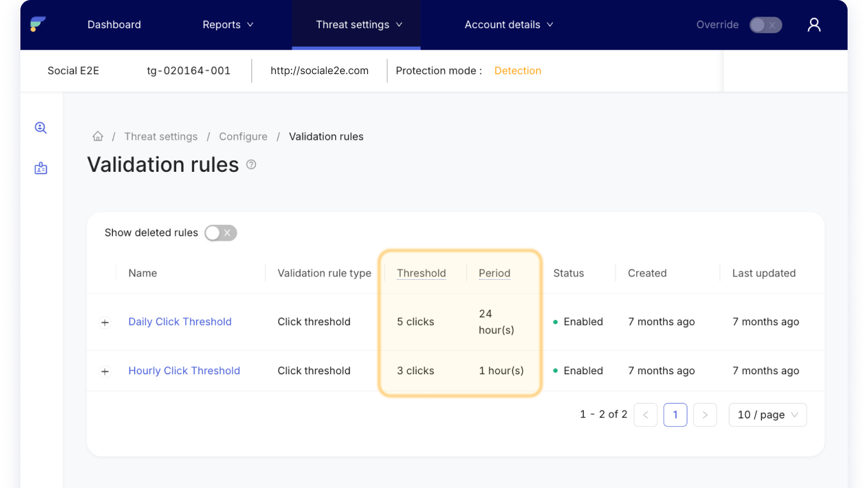Open the Hourly Click Threshold rule
Image resolution: width=868 pixels, height=488 pixels.
(x=184, y=370)
